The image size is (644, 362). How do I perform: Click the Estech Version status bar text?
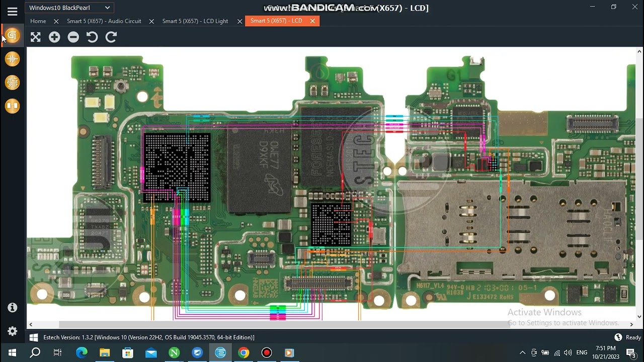pyautogui.click(x=149, y=337)
